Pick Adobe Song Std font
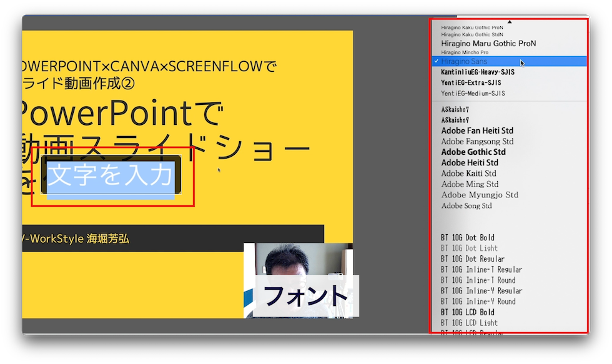 point(466,206)
